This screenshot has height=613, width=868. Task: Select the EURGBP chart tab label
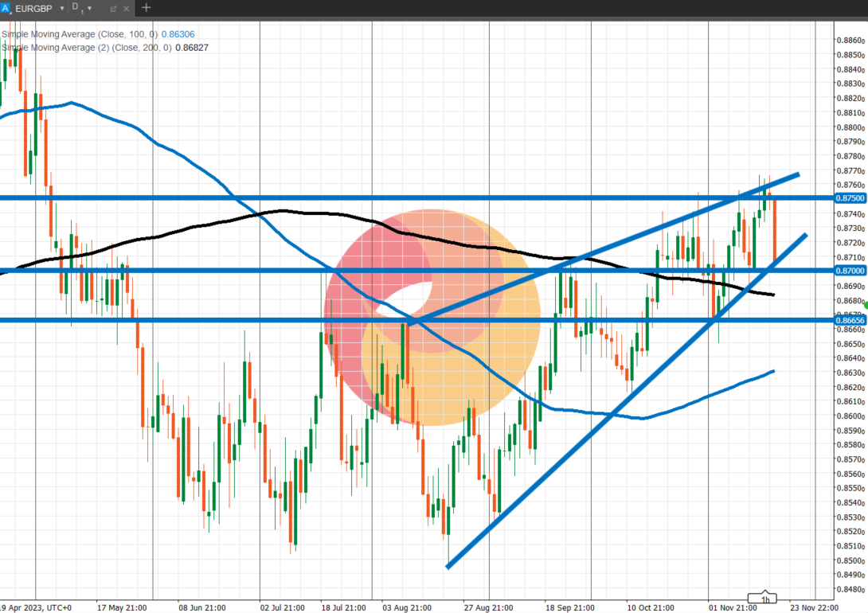tap(33, 9)
